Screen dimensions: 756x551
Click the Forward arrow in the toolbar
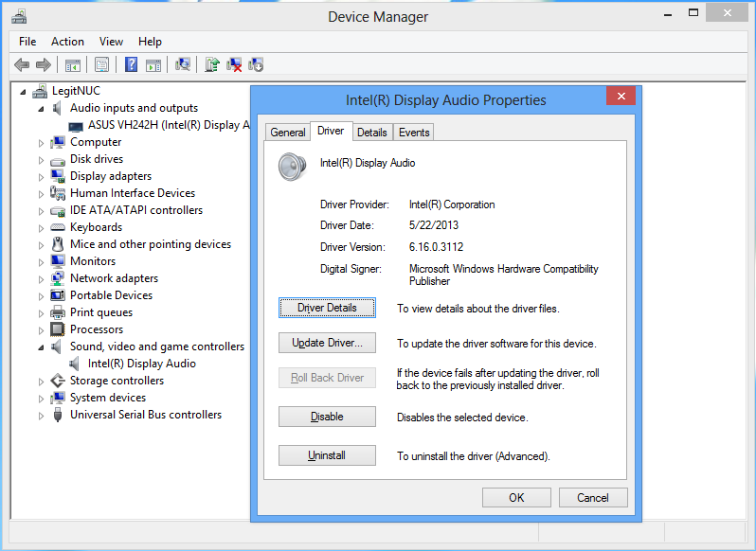[44, 64]
